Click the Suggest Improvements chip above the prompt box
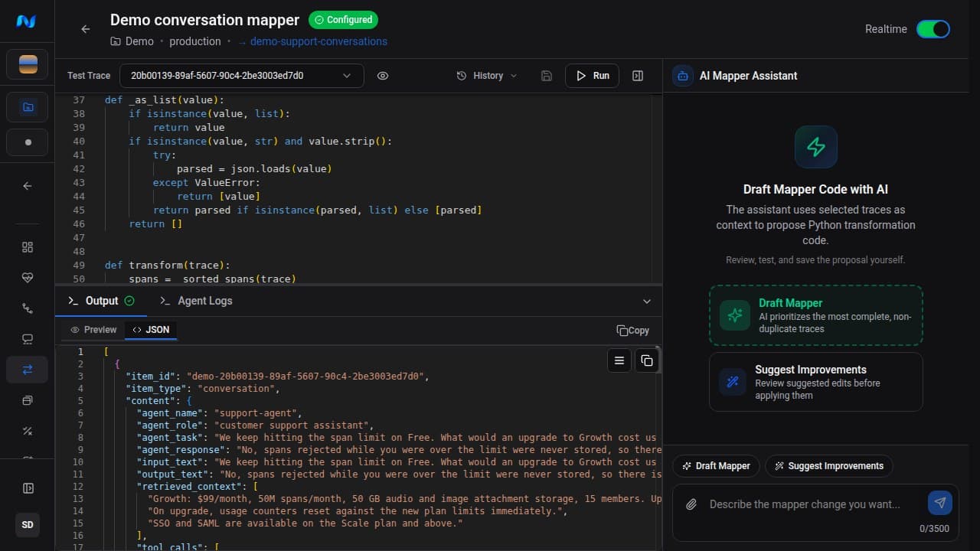Image resolution: width=980 pixels, height=551 pixels. pyautogui.click(x=829, y=466)
